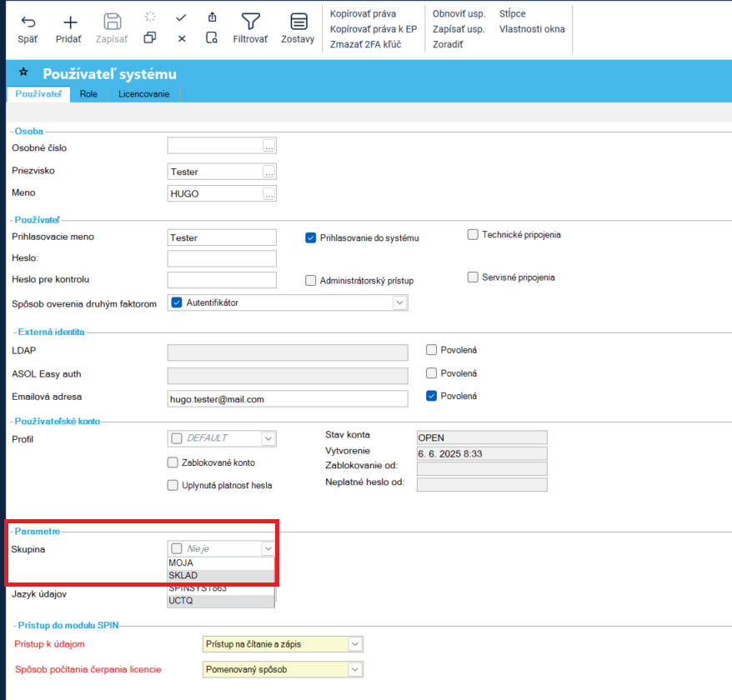Click the checkmark confirm toolbar icon
This screenshot has width=732, height=700.
[x=181, y=17]
